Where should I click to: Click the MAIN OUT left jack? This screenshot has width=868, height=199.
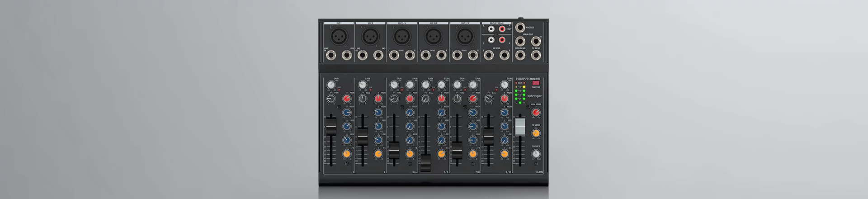tap(520, 41)
